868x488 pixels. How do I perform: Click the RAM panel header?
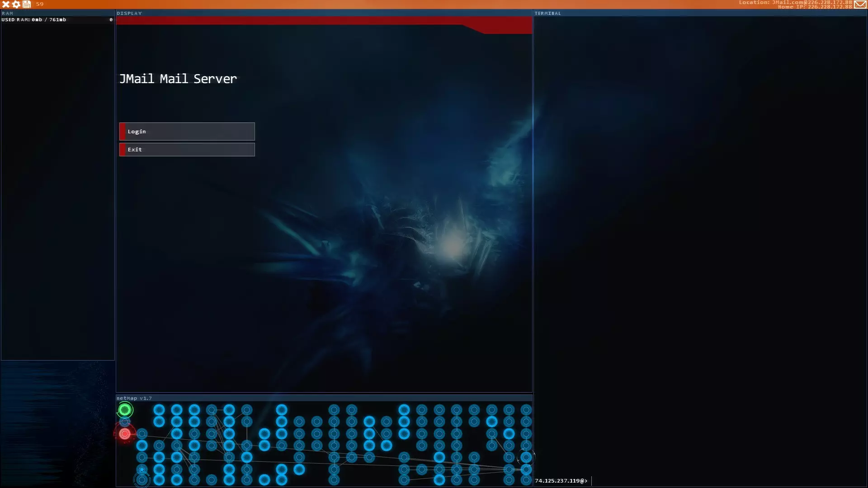[x=8, y=13]
